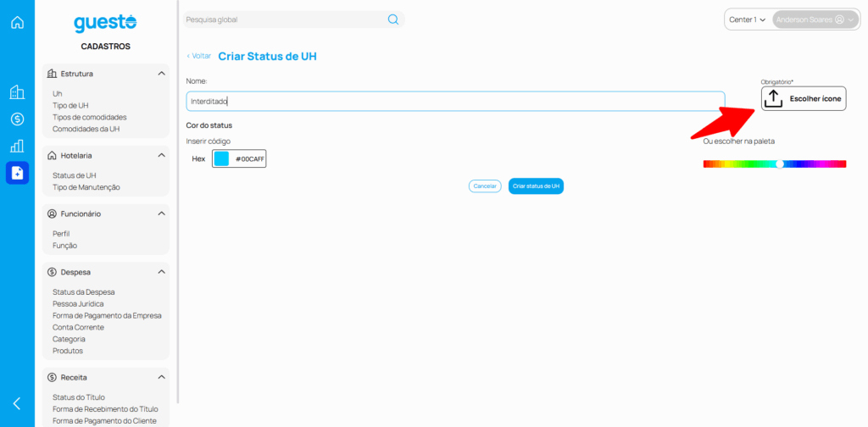Go back using the Voltar link

coord(198,56)
